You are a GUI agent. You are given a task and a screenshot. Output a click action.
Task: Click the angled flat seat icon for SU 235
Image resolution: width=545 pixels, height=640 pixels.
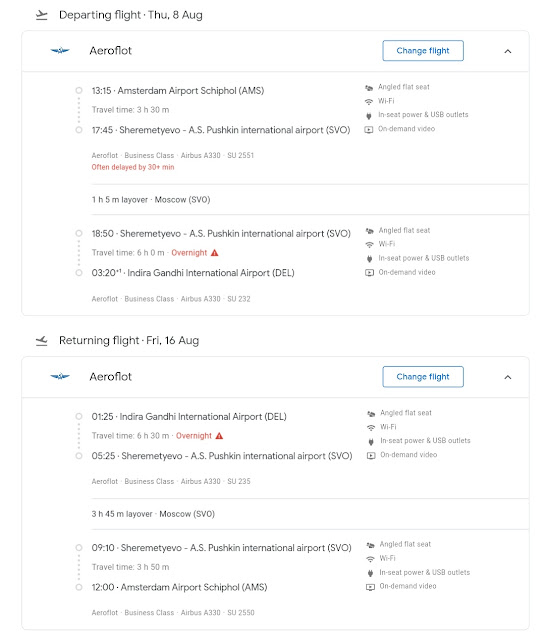[371, 413]
